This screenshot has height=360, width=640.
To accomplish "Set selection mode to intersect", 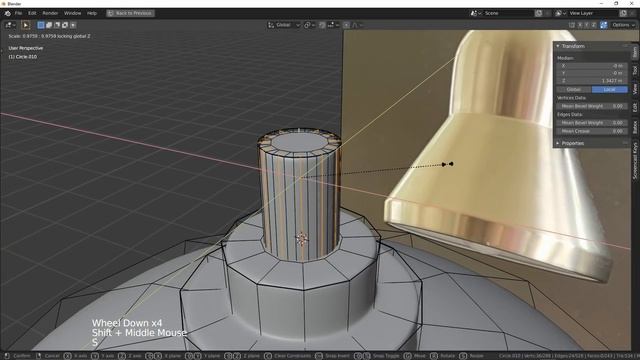I will point(73,25).
